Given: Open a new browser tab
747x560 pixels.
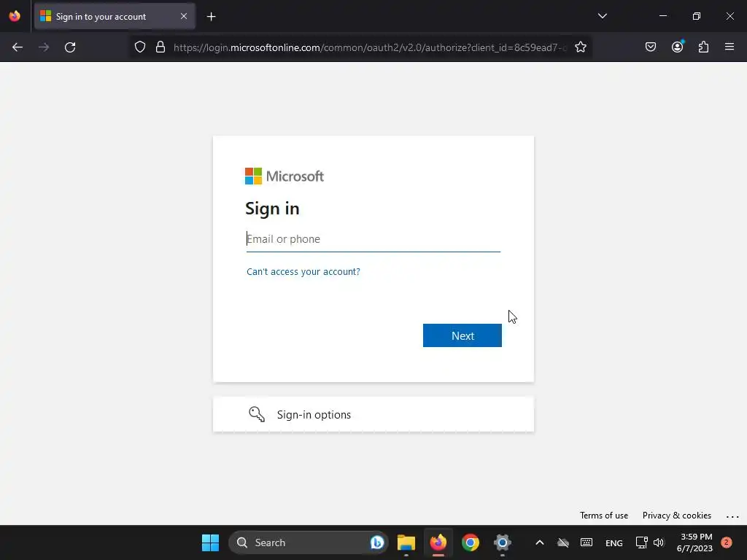Looking at the screenshot, I should click(211, 17).
